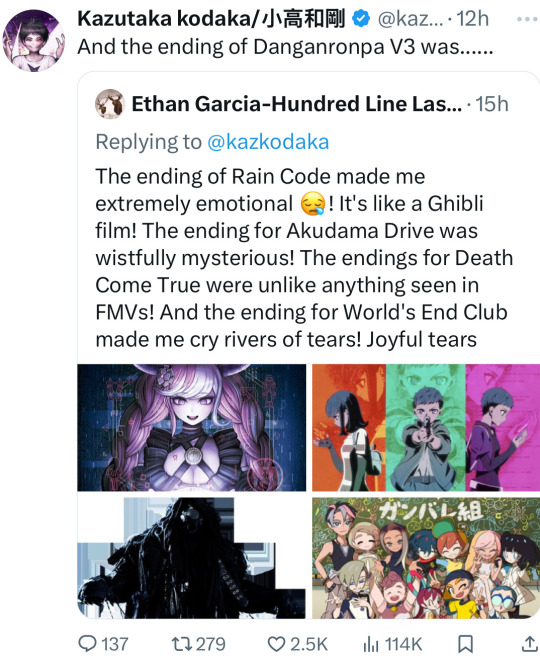Open Kazutaka Kodaka's profile avatar
Viewport: 540px width, 665px height.
click(34, 40)
